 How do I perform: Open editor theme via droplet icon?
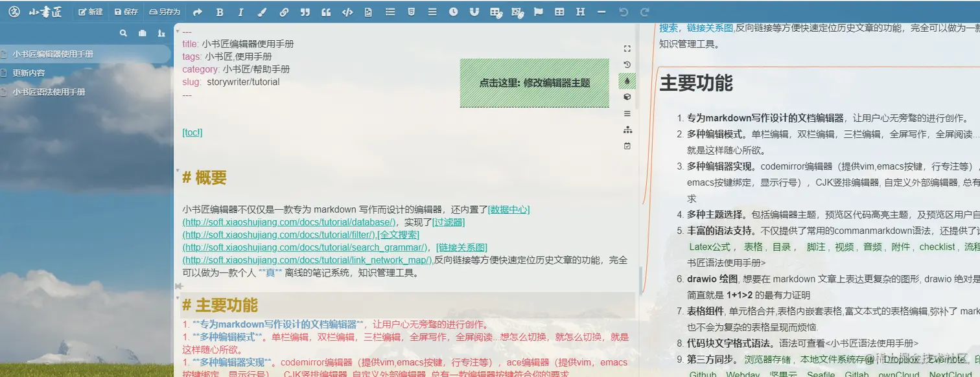627,81
